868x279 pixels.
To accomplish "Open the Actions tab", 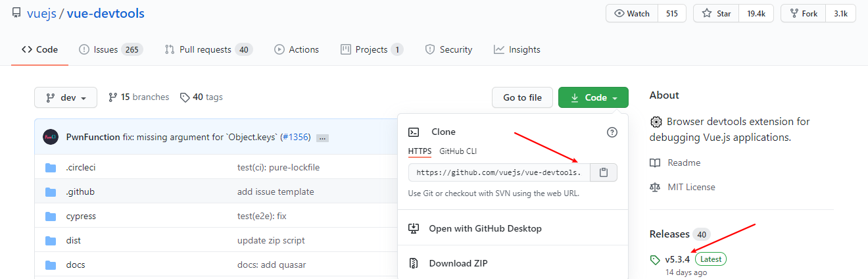I will pyautogui.click(x=297, y=49).
